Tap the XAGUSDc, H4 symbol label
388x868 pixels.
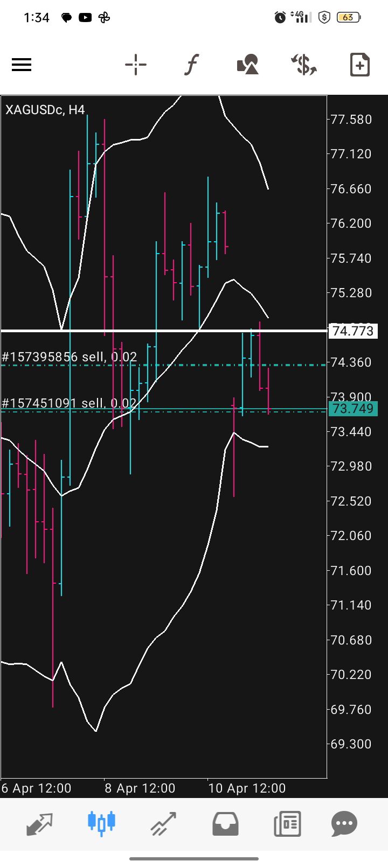tap(45, 110)
